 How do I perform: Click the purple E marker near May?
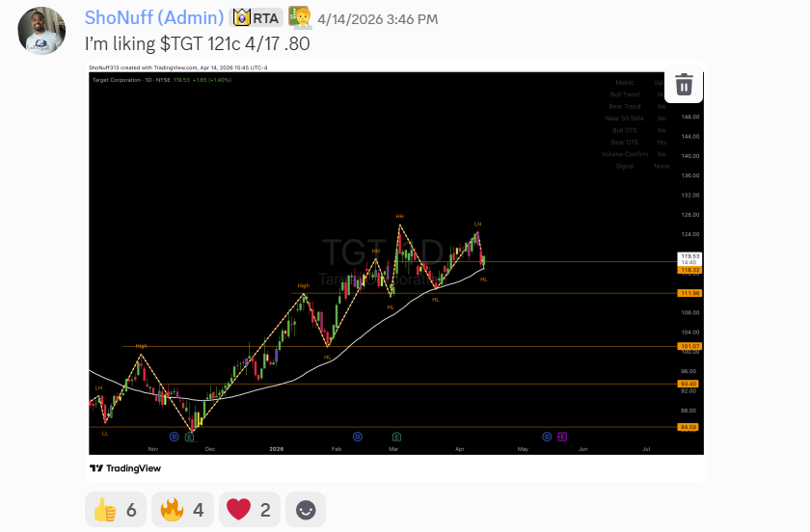point(562,437)
